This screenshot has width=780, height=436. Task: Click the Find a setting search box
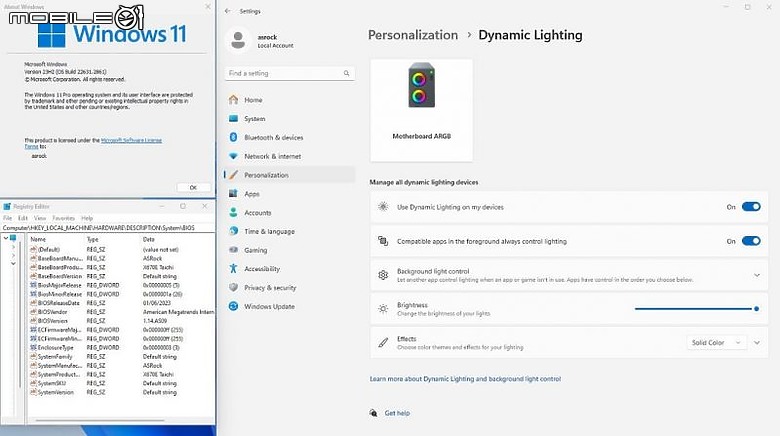pyautogui.click(x=290, y=73)
